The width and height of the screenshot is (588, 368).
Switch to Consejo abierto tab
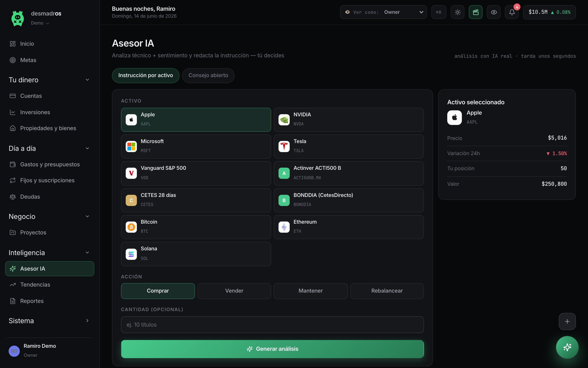pos(208,75)
